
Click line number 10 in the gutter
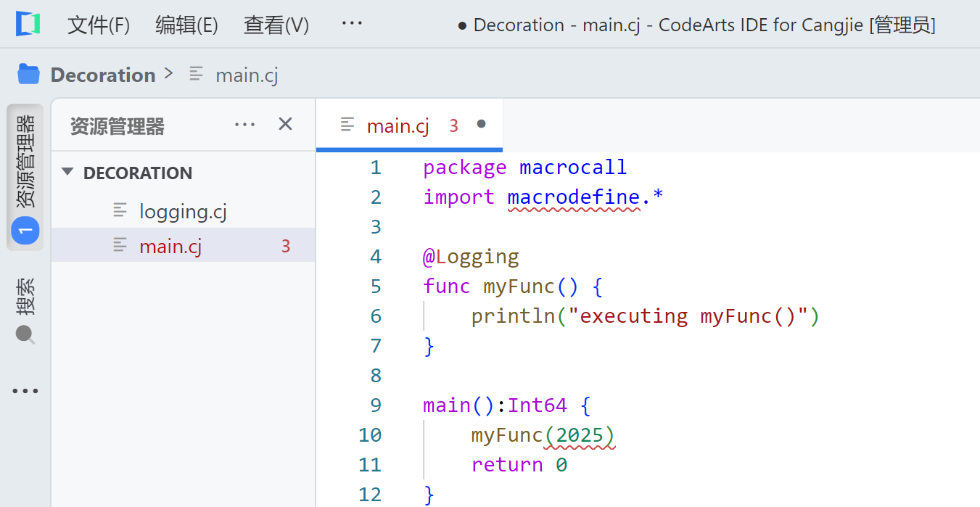pos(370,434)
